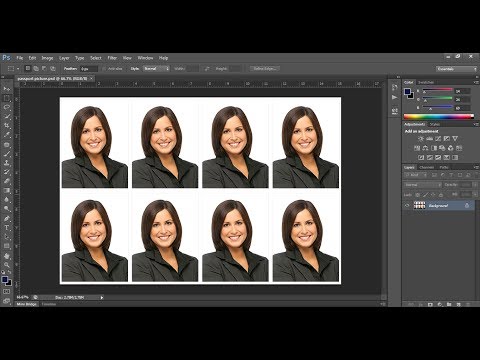
Task: Open the tool preset picker arrow
Action: click(18, 69)
